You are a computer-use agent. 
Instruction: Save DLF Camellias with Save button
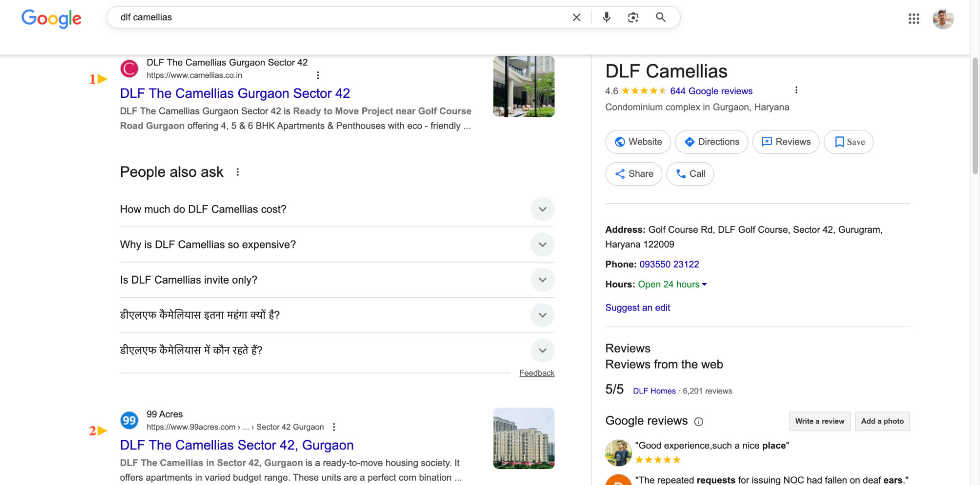849,142
